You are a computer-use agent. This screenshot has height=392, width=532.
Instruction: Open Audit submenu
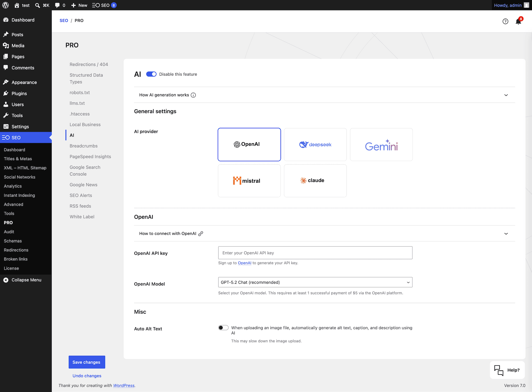pos(9,232)
